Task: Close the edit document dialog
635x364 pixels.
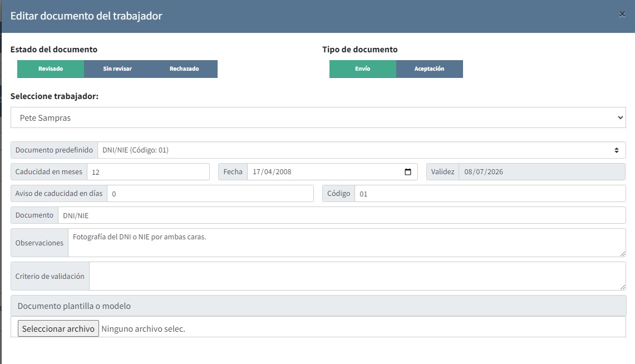Action: pos(622,14)
